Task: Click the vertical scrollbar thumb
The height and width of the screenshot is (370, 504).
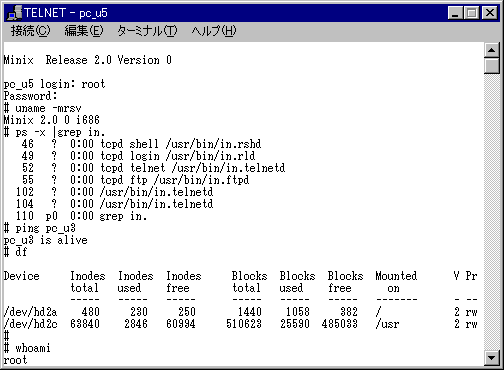Action: click(492, 66)
